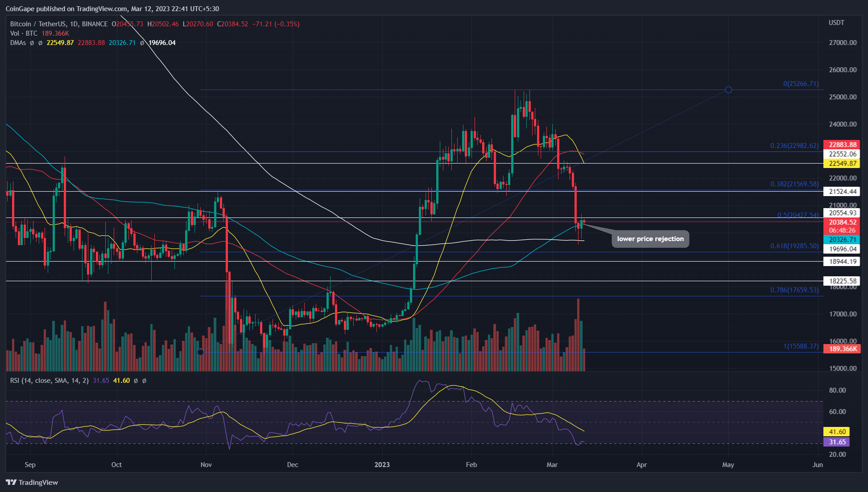Click the Mar label on time axis
Image resolution: width=868 pixels, height=492 pixels.
click(x=552, y=465)
